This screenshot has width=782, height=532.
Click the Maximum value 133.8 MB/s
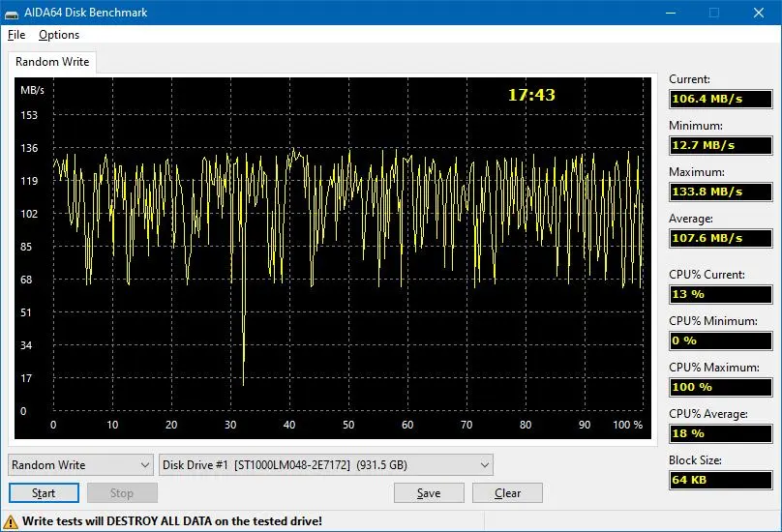[x=721, y=192]
